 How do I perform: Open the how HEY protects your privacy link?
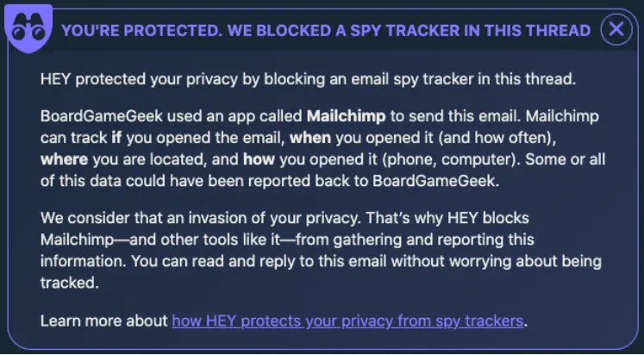[x=348, y=321]
